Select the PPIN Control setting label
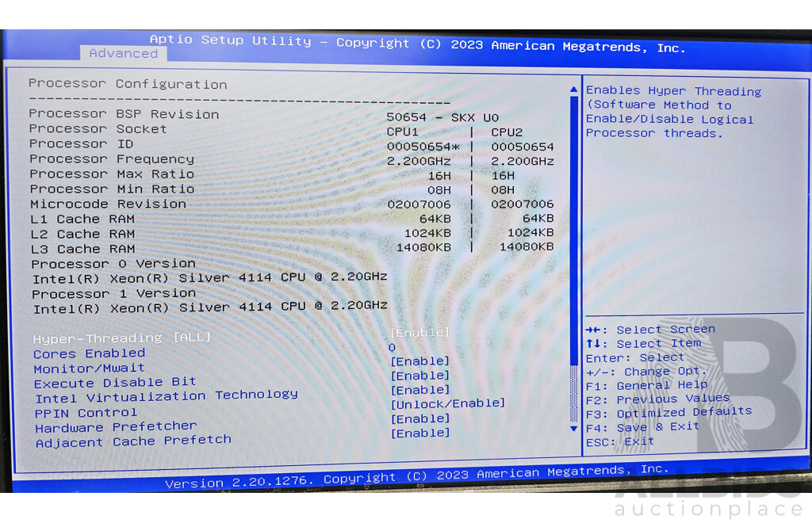Viewport: 812px width, 523px height. point(86,413)
